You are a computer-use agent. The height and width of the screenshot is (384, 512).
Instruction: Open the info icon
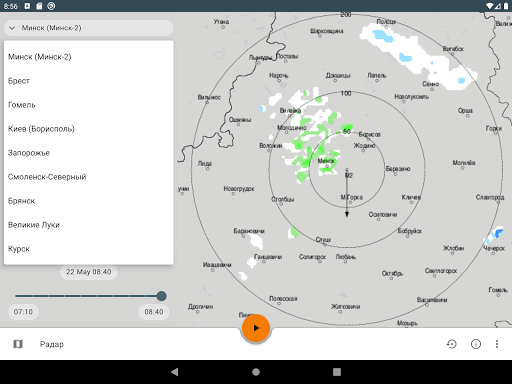pyautogui.click(x=476, y=344)
